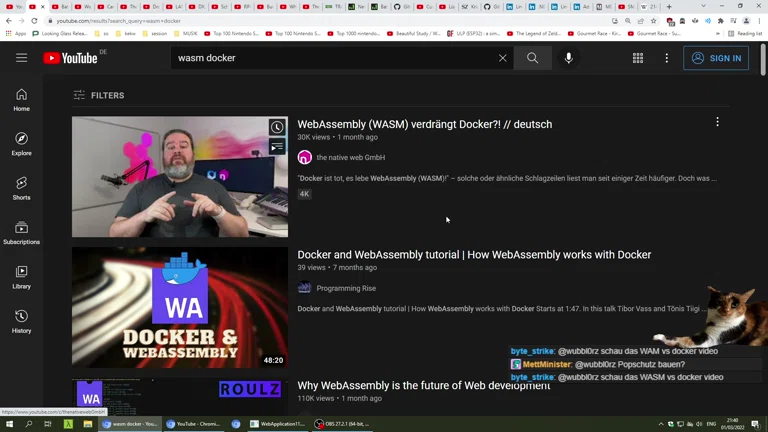Open the 'session' bookmark folder
Image resolution: width=768 pixels, height=432 pixels.
click(155, 34)
